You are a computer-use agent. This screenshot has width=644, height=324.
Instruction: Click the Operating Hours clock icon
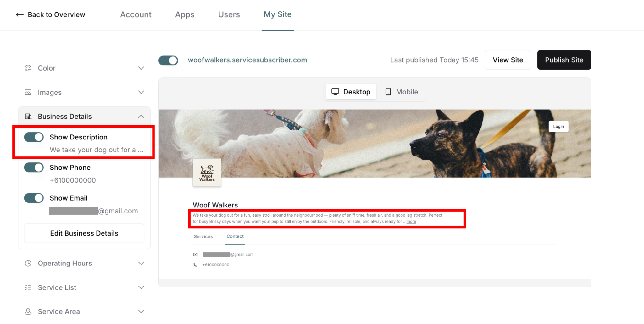pos(28,263)
